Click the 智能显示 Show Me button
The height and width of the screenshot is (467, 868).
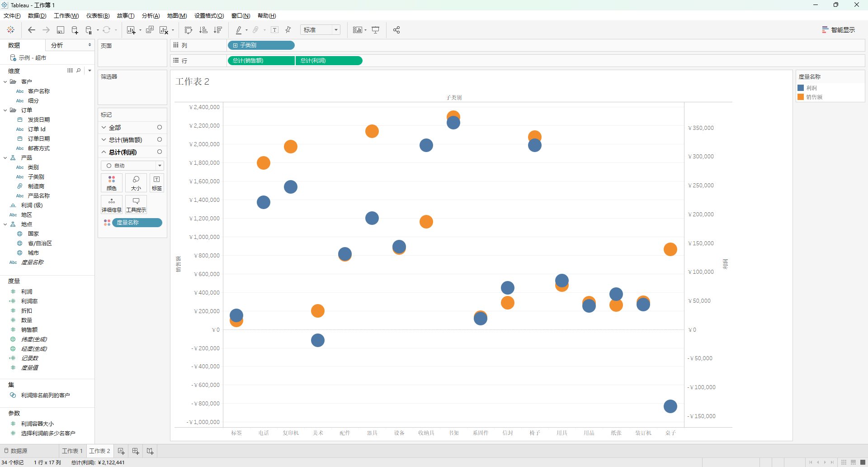[839, 30]
